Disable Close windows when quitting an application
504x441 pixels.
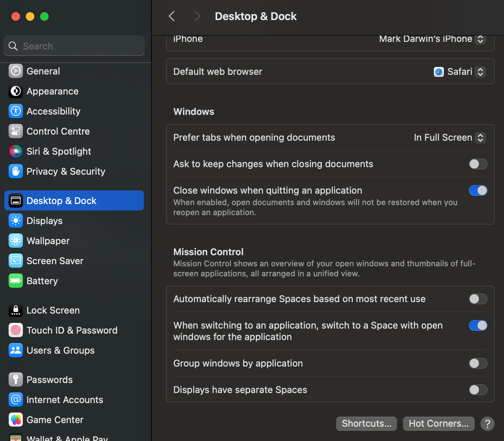click(478, 190)
